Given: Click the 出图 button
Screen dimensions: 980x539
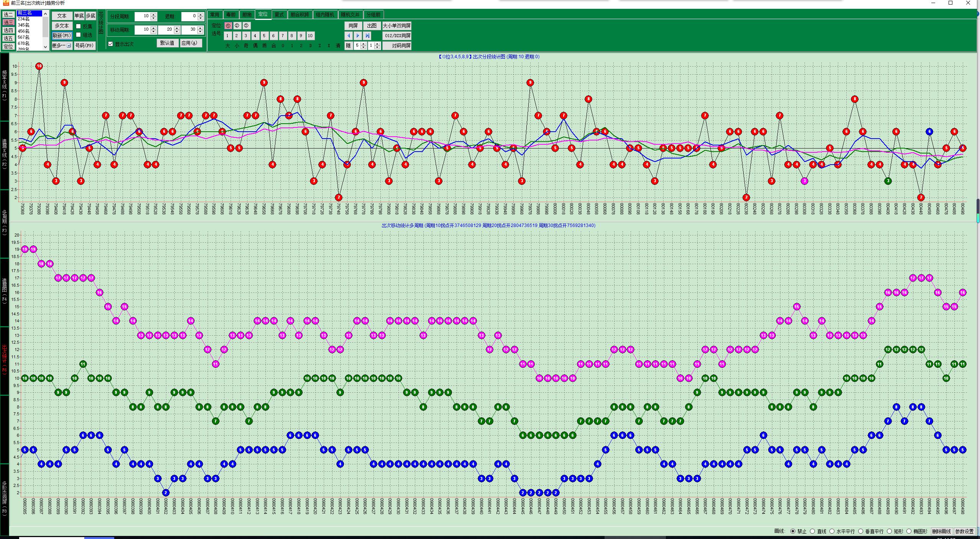Looking at the screenshot, I should pyautogui.click(x=372, y=26).
